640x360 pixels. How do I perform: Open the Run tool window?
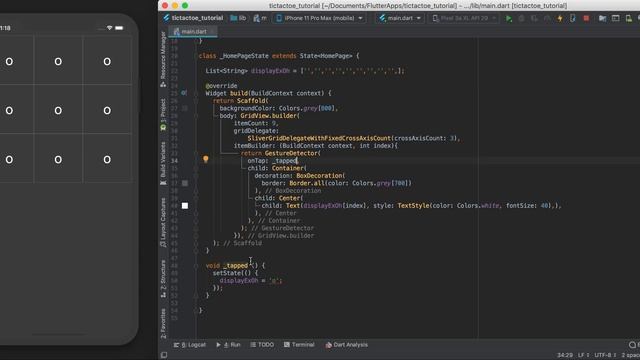[229, 345]
